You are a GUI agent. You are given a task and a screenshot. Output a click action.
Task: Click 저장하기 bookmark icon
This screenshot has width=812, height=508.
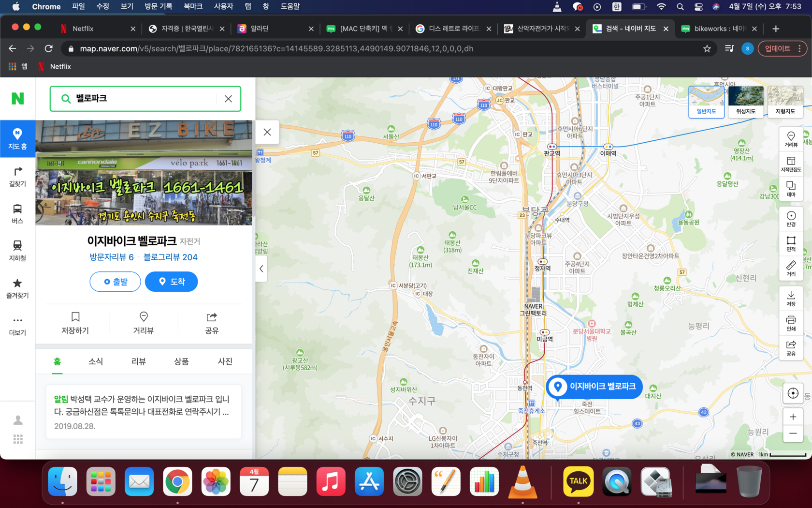click(x=75, y=323)
